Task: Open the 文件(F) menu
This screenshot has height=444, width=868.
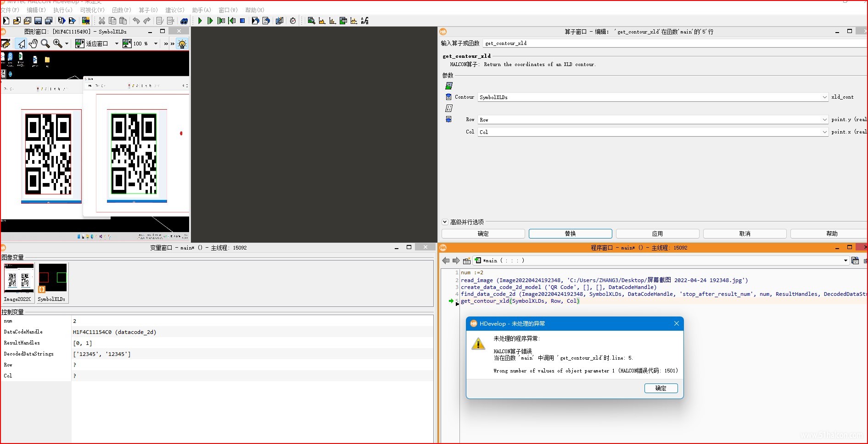Action: (10, 10)
